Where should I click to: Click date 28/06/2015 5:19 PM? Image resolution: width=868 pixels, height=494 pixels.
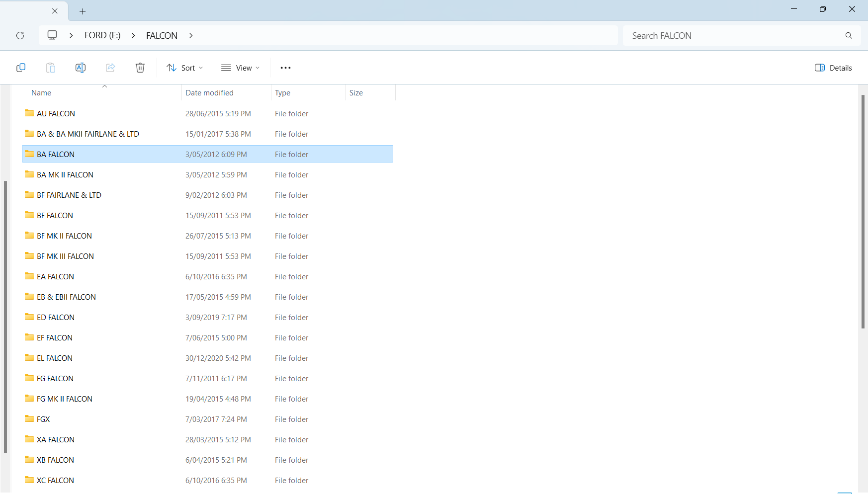coord(218,113)
